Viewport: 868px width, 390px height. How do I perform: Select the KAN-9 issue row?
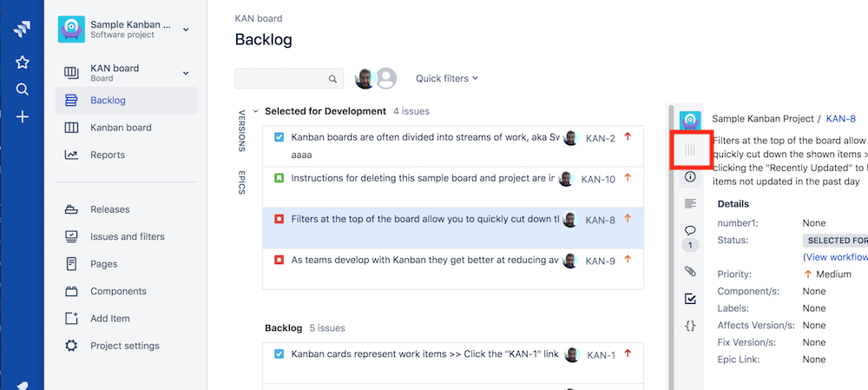(x=453, y=268)
